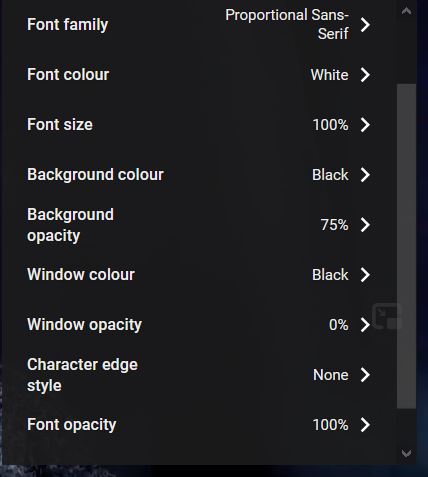Select the Font family menu item
Image resolution: width=428 pixels, height=477 pixels.
click(199, 25)
